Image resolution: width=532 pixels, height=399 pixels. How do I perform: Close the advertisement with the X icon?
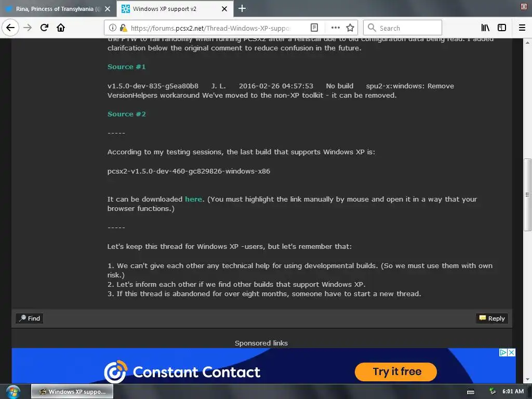512,353
